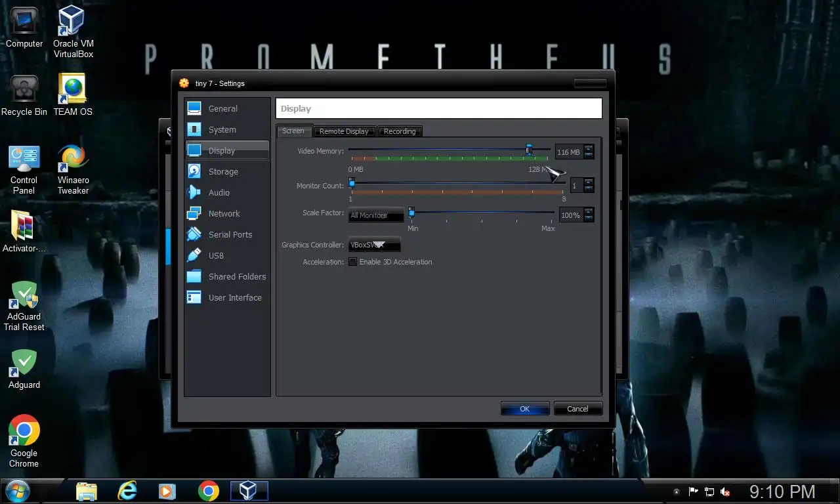840x504 pixels.
Task: Cancel the settings dialog
Action: (x=577, y=408)
